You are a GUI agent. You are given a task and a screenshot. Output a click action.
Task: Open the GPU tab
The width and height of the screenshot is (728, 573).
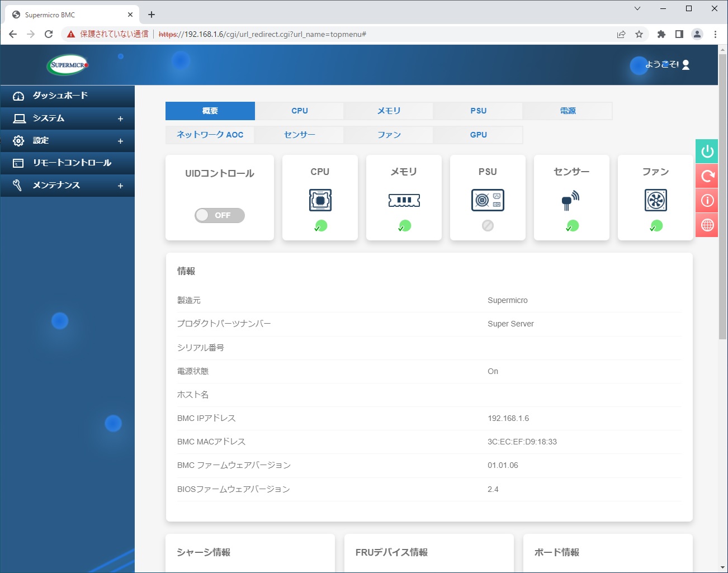coord(478,135)
